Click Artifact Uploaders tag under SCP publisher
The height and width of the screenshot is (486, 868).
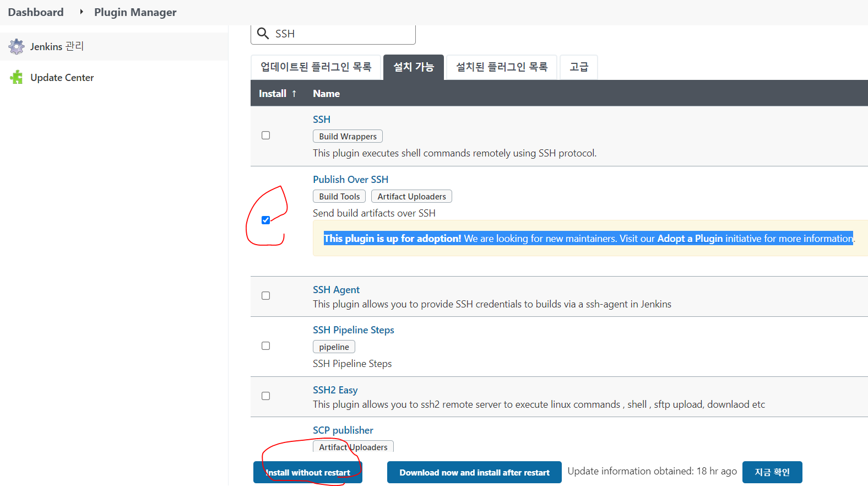[354, 447]
